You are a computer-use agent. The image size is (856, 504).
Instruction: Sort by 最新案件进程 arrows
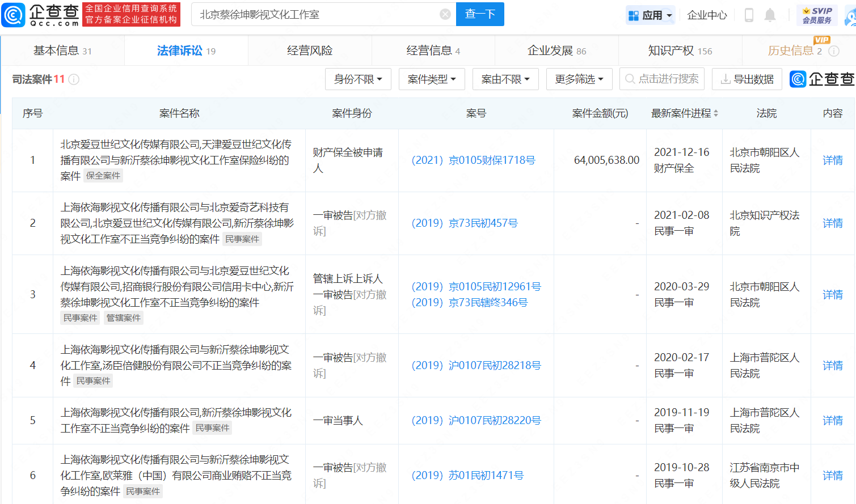716,113
